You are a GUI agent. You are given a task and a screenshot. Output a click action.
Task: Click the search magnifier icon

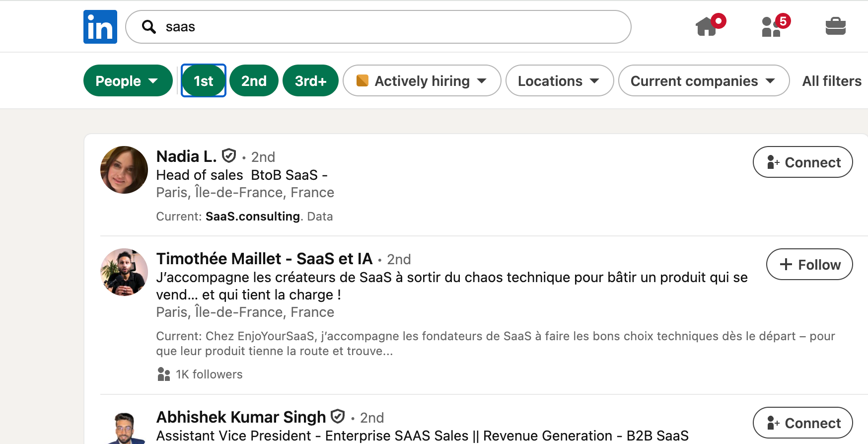tap(149, 27)
